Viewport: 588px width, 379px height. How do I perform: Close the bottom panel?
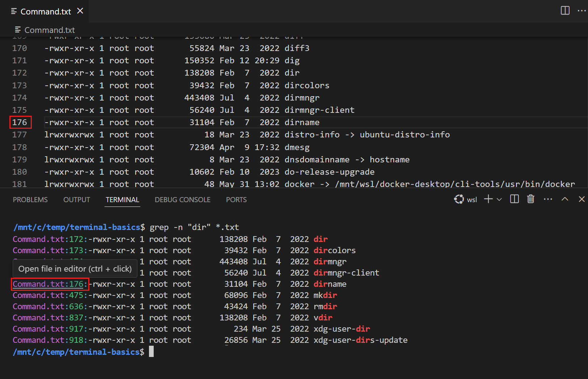[x=581, y=199]
